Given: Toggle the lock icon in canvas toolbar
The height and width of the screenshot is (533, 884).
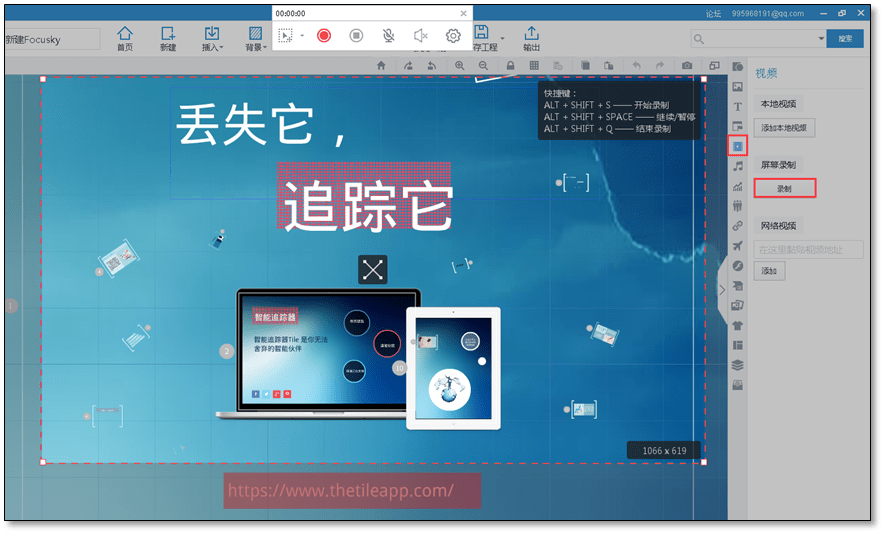Looking at the screenshot, I should [x=510, y=65].
